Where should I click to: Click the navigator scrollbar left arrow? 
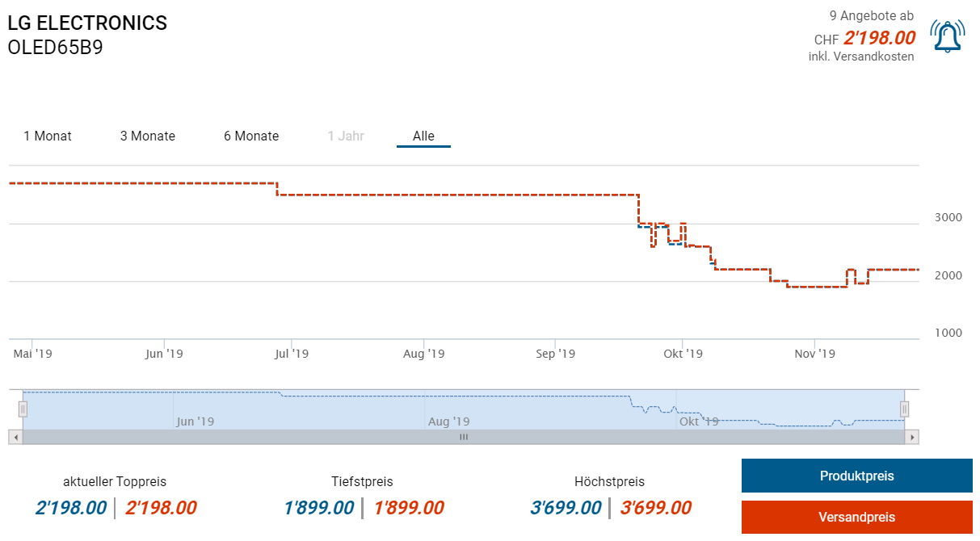point(15,437)
